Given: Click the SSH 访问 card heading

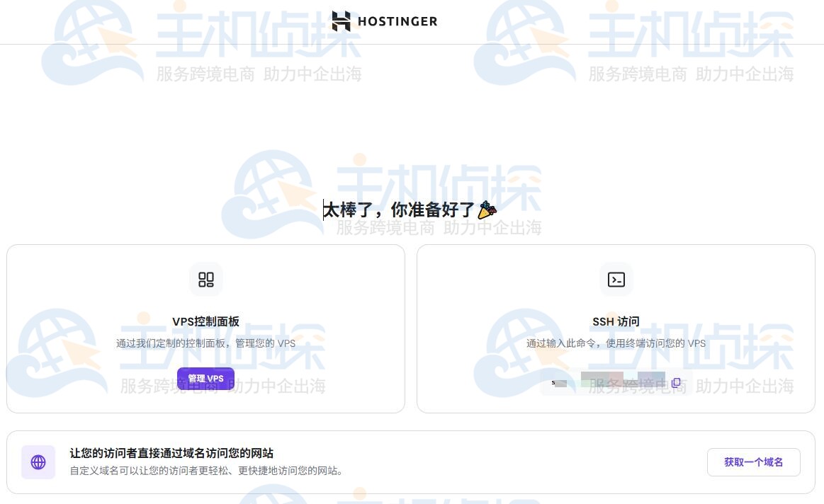Looking at the screenshot, I should 616,321.
